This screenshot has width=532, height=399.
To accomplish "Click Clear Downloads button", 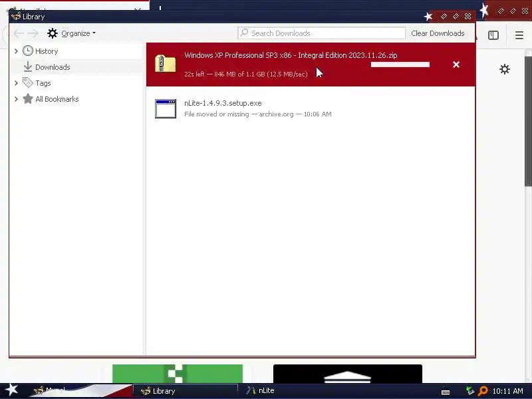I will pos(438,33).
